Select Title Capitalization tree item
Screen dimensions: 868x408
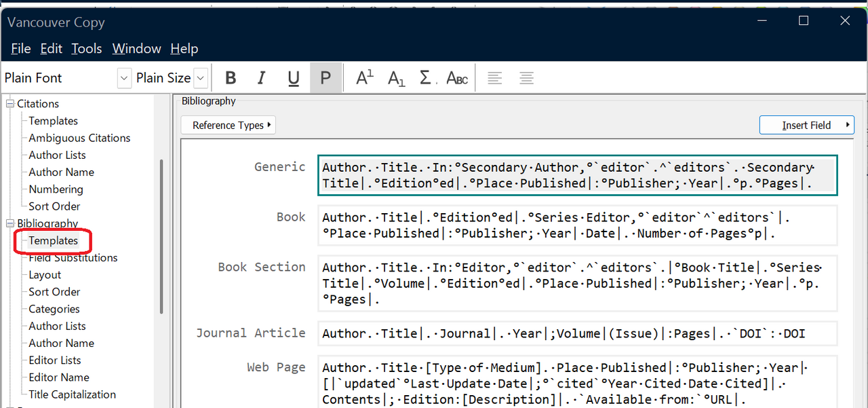(x=72, y=394)
